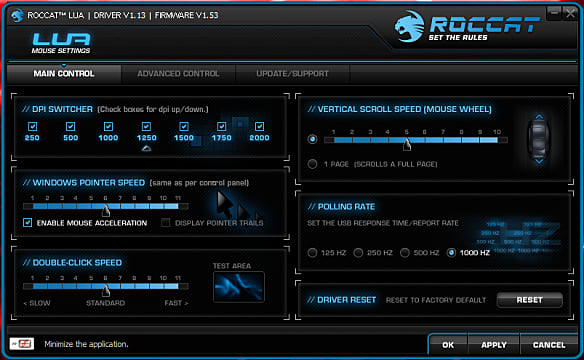The width and height of the screenshot is (584, 360).
Task: Toggle the 1250 DPI checkbox
Action: [146, 127]
